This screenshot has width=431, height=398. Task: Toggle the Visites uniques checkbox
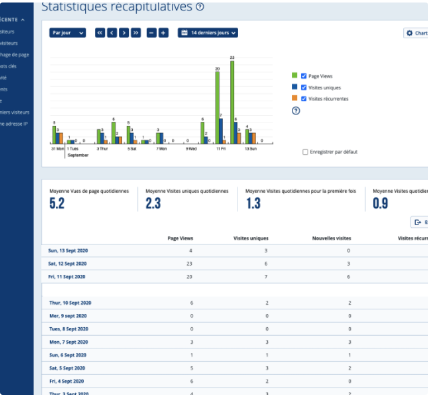coord(304,87)
